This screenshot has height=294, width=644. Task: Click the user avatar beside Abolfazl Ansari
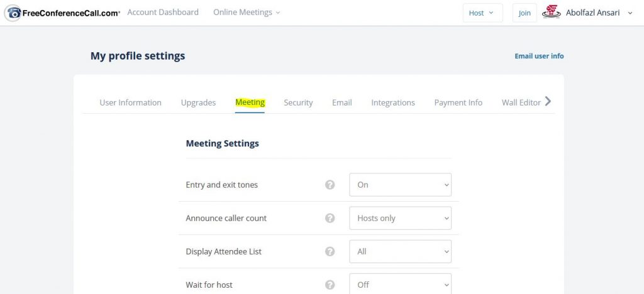pos(552,12)
